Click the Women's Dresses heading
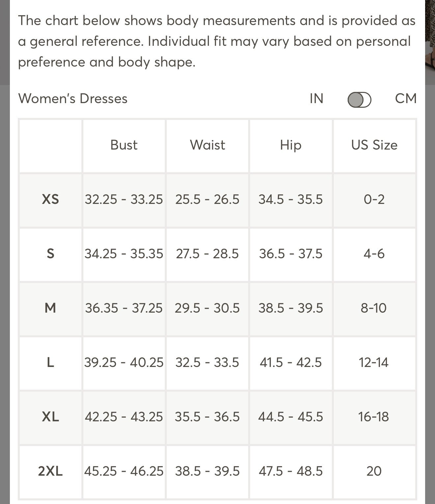 (73, 98)
